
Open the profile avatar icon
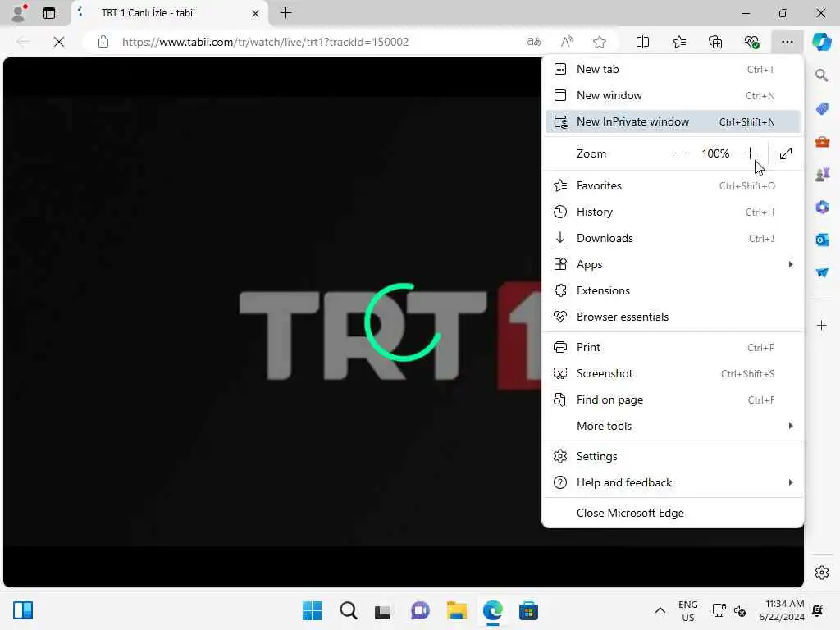(19, 13)
